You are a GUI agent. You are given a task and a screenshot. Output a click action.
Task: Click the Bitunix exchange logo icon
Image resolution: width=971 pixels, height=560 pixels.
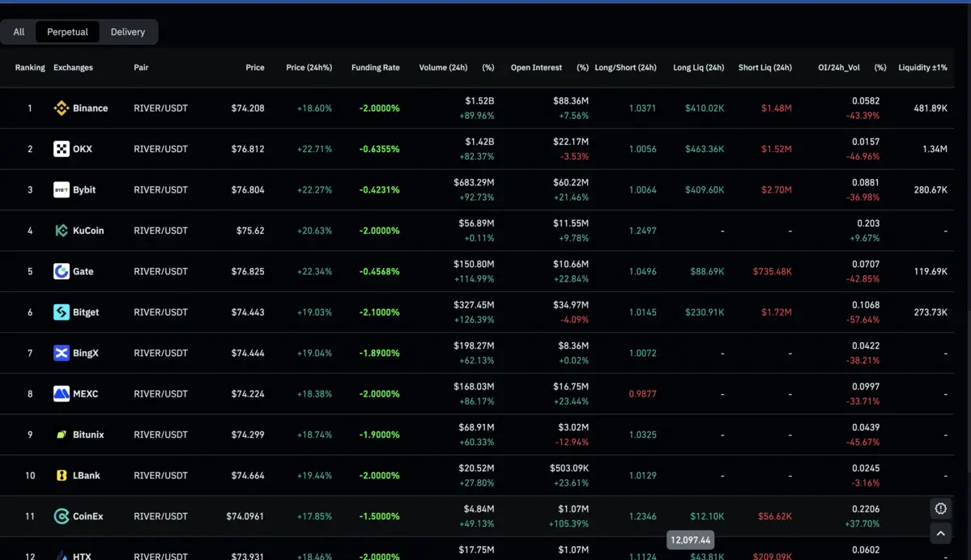63,435
